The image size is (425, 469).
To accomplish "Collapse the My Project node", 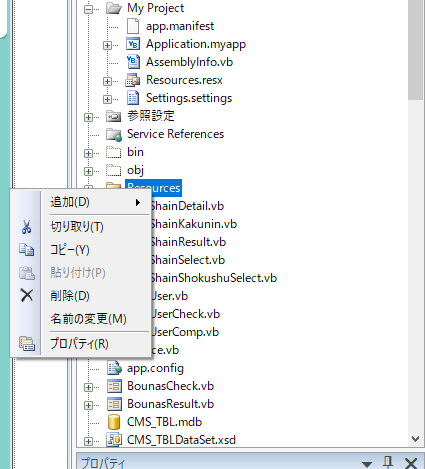I will [88, 9].
